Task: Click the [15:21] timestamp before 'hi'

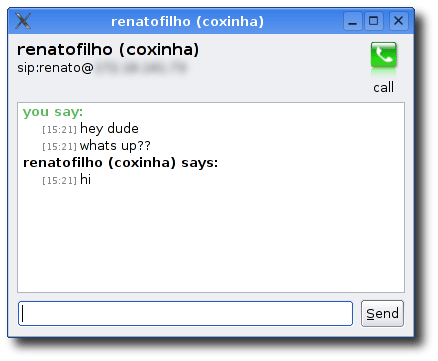Action: 60,180
